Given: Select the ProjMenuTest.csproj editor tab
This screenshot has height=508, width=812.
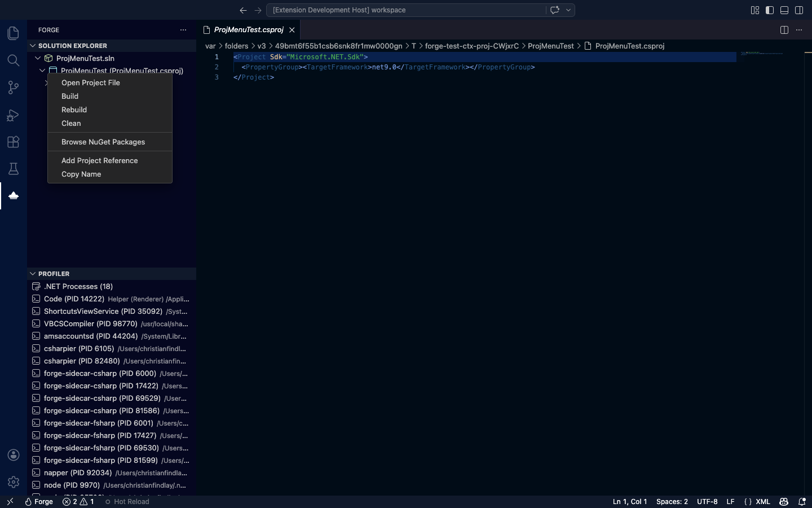Looking at the screenshot, I should [x=248, y=30].
